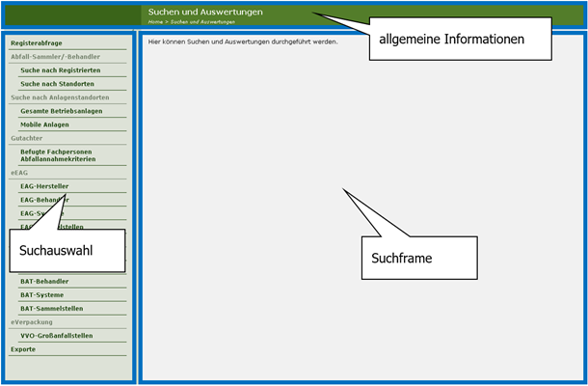
Task: Open Befugte Fachpersonen Abfallannahmekriterien
Action: click(x=65, y=154)
